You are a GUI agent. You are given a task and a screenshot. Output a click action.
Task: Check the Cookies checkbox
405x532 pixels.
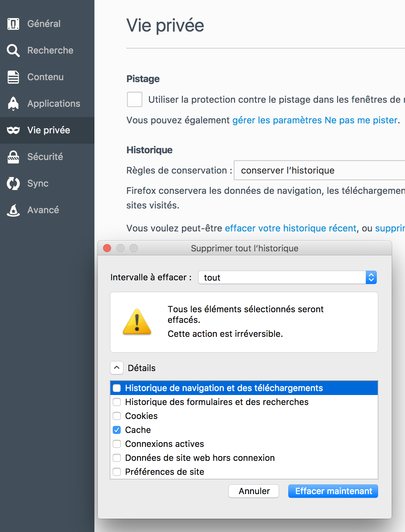point(117,416)
